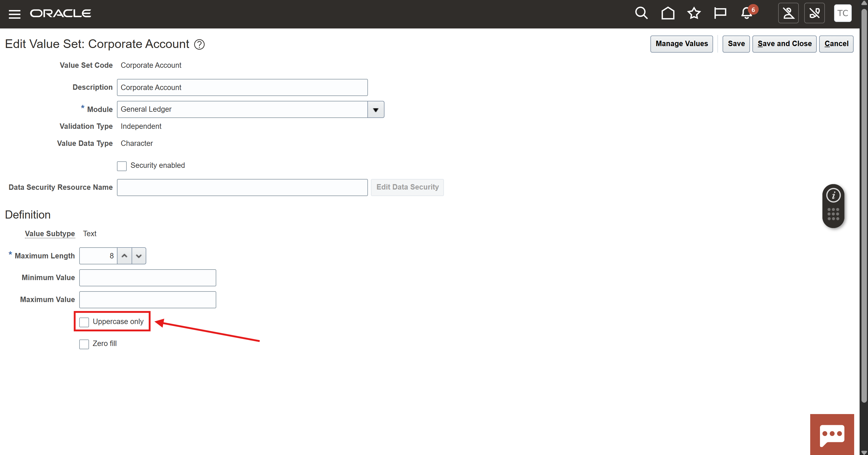Enable the Security enabled checkbox
The height and width of the screenshot is (455, 868).
point(122,166)
